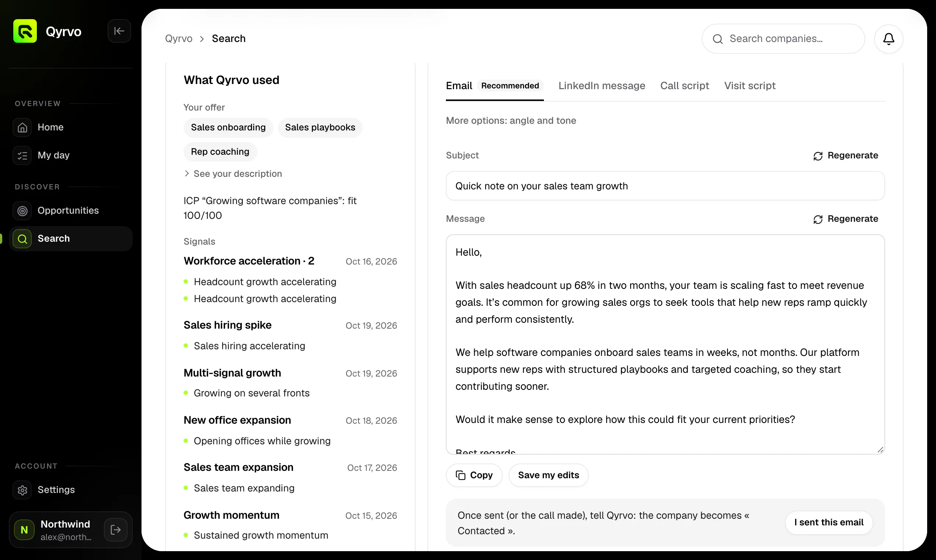The height and width of the screenshot is (560, 936).
Task: Click the Qyrvo logo icon
Action: click(x=25, y=31)
